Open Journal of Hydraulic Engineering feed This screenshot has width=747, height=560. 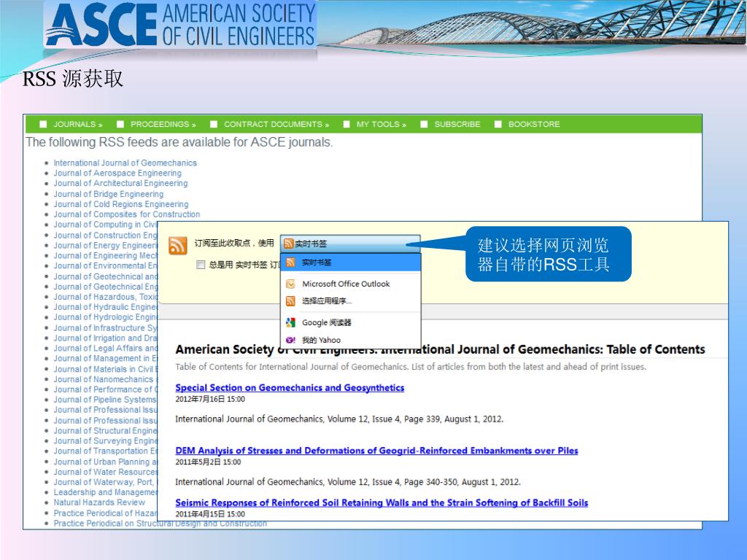(x=105, y=307)
